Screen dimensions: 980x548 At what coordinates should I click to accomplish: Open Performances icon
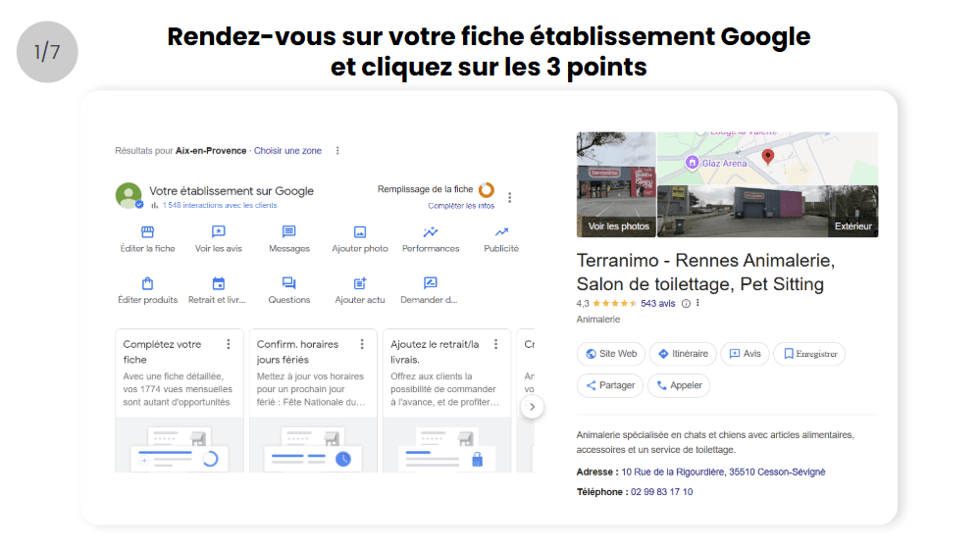tap(431, 231)
